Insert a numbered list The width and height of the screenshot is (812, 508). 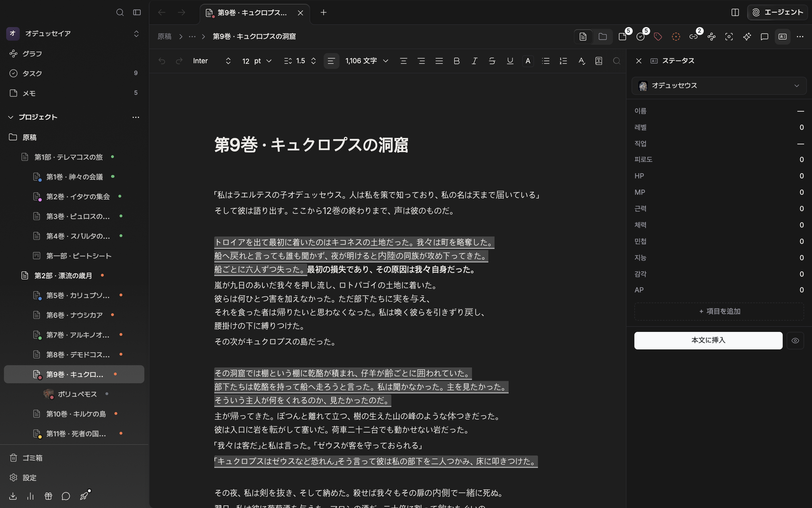(563, 61)
